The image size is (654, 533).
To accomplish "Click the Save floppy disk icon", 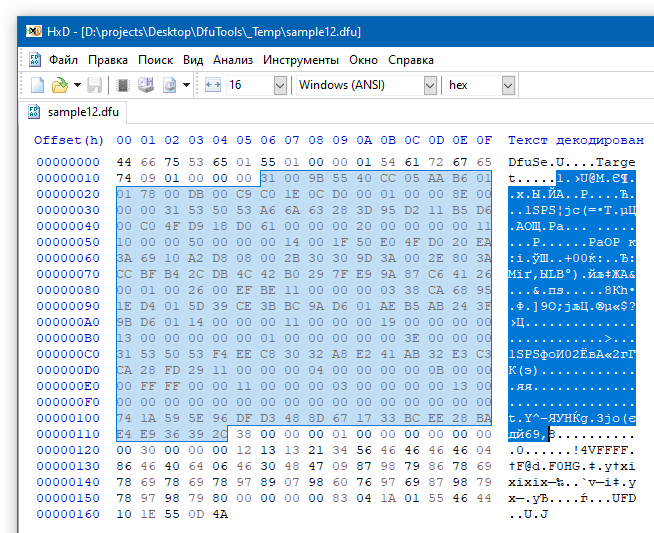I will tap(94, 85).
